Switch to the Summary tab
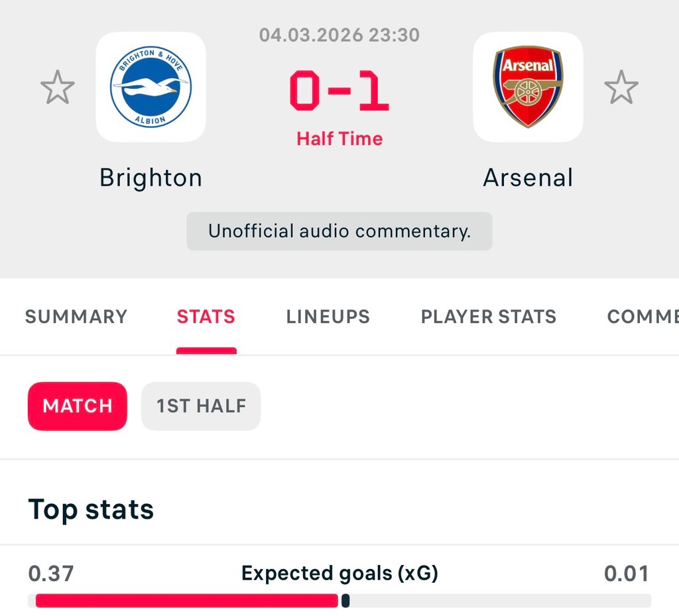The width and height of the screenshot is (679, 616). point(76,317)
